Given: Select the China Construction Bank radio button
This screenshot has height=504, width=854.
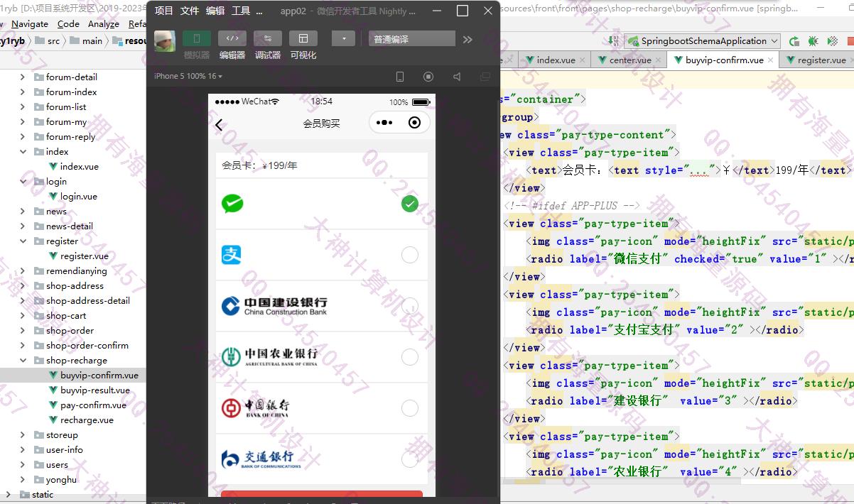Looking at the screenshot, I should [410, 306].
